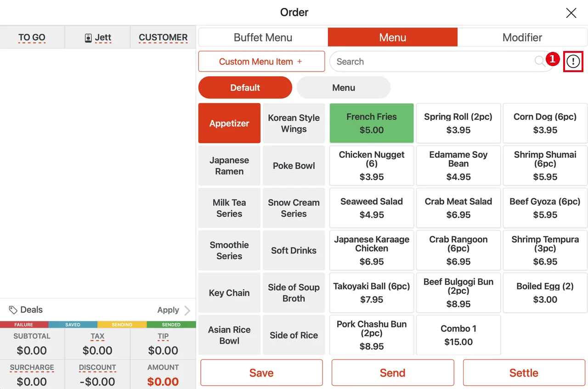Add French Fries to the order
588x389 pixels.
click(372, 123)
